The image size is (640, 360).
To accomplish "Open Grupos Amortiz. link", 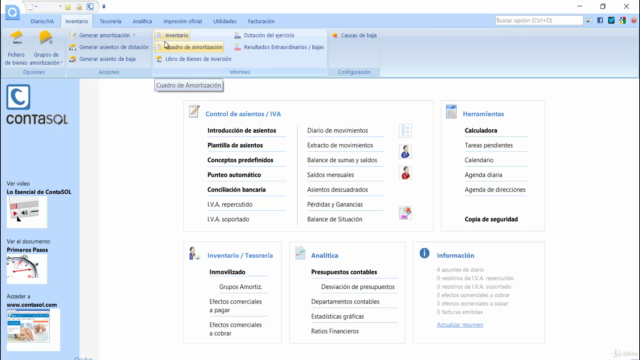I will 240,287.
